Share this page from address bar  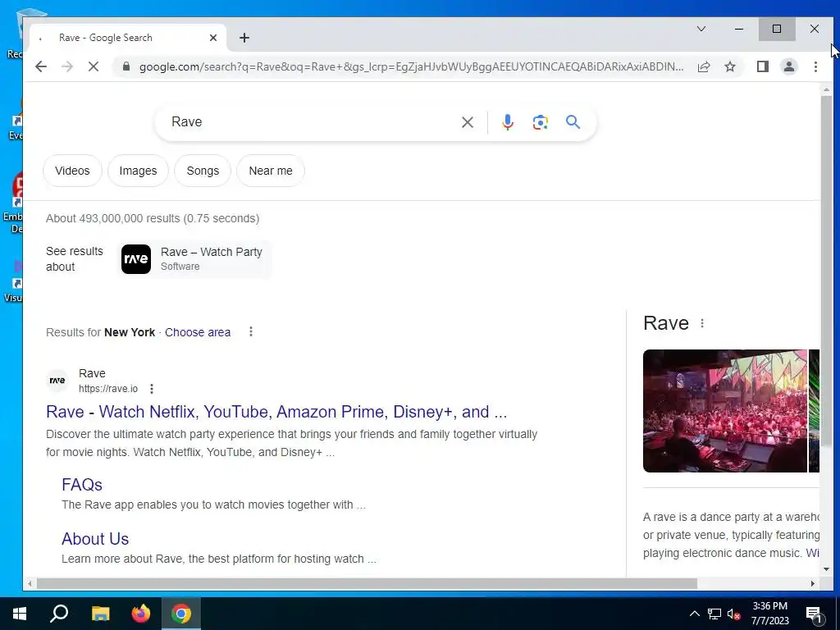coord(704,66)
